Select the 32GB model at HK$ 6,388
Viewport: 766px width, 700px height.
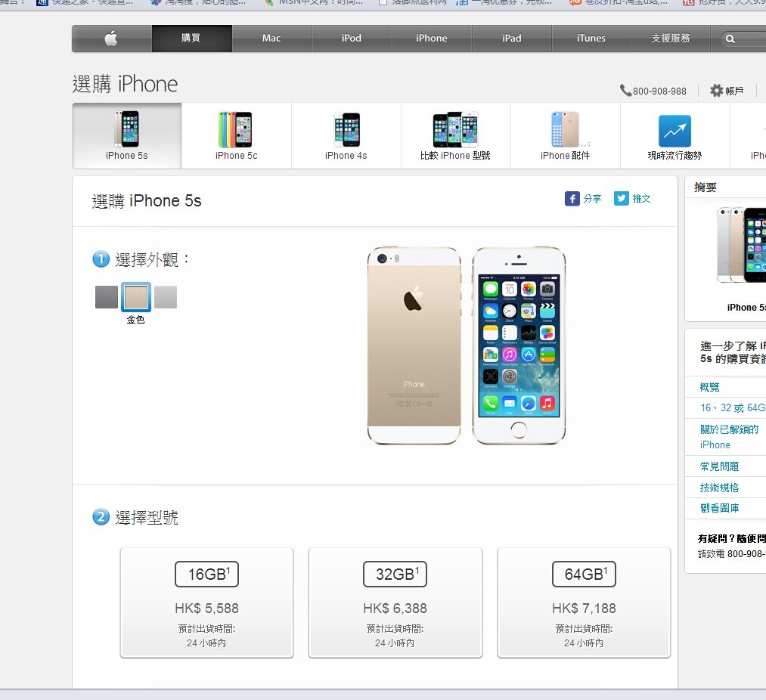point(395,602)
